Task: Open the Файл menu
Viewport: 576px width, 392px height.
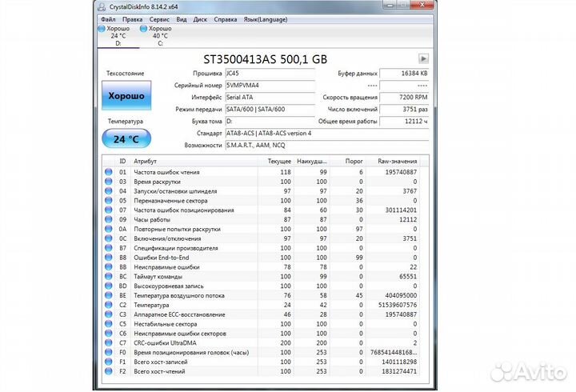Action: coord(108,19)
